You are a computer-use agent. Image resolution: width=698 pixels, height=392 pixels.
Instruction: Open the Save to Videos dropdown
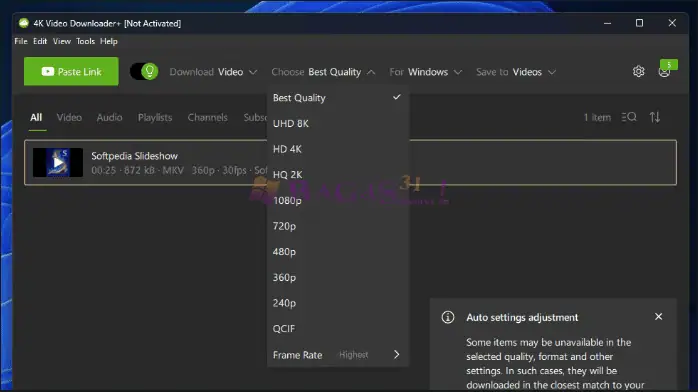tap(516, 72)
